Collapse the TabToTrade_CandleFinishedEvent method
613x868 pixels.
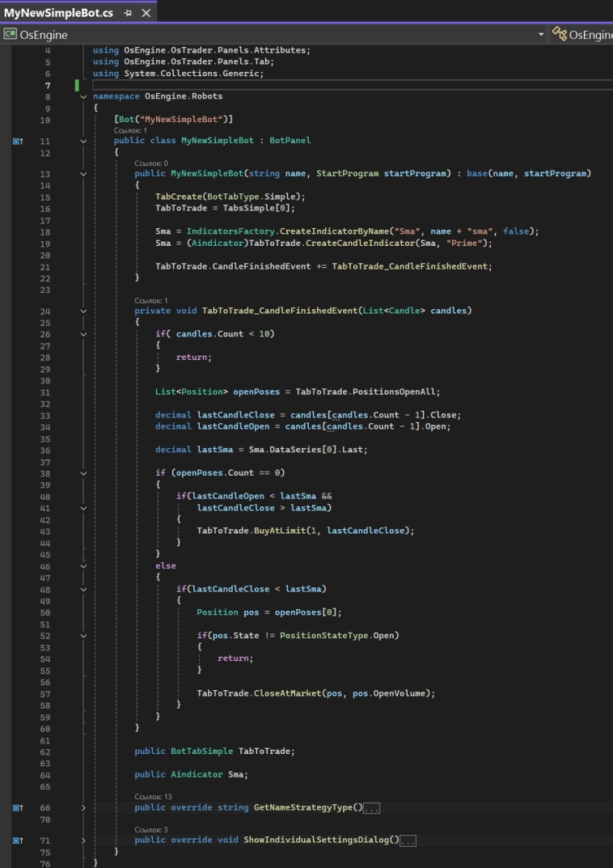(x=84, y=311)
